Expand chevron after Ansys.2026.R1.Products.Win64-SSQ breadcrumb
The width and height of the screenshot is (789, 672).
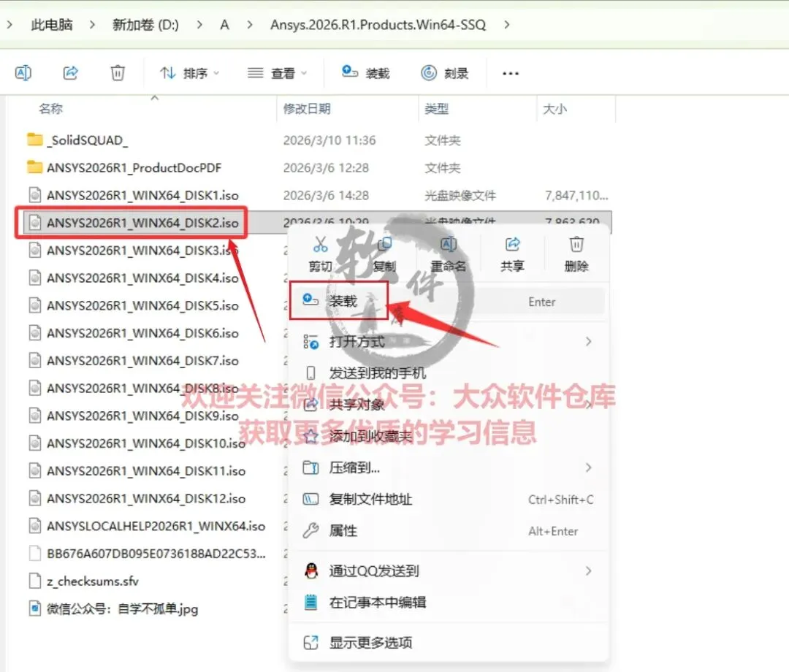point(507,25)
